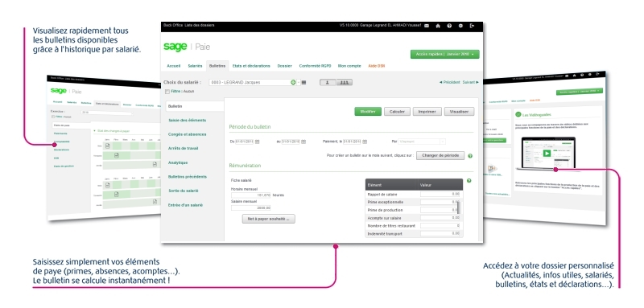The height and width of the screenshot is (308, 644).
Task: Play the Vidéoguides video thumbnail
Action: (547, 153)
